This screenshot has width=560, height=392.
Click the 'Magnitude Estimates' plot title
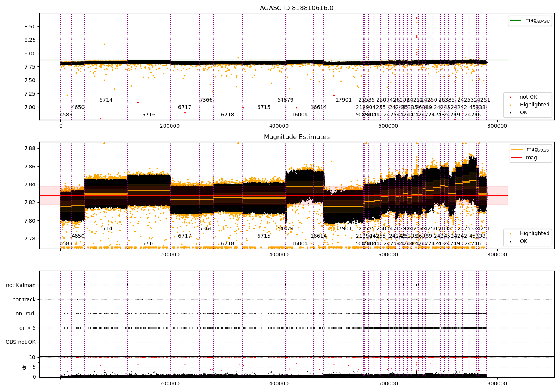click(x=296, y=137)
